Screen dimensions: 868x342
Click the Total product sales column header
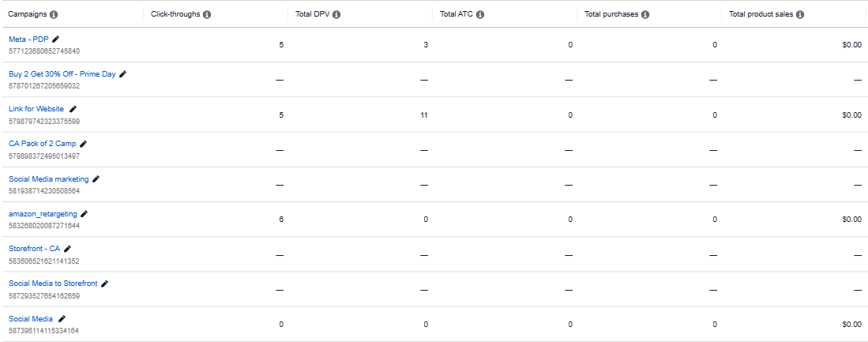tap(761, 14)
